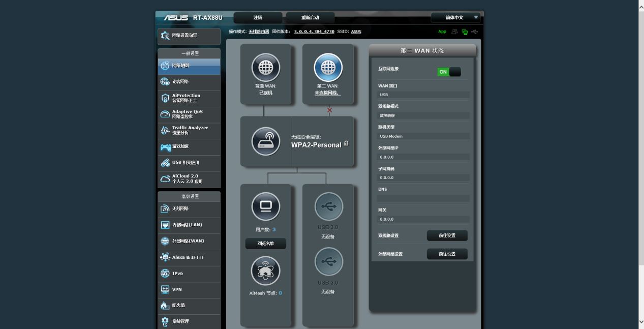Click the 重新启动 reboot button
644x329 pixels.
(310, 18)
